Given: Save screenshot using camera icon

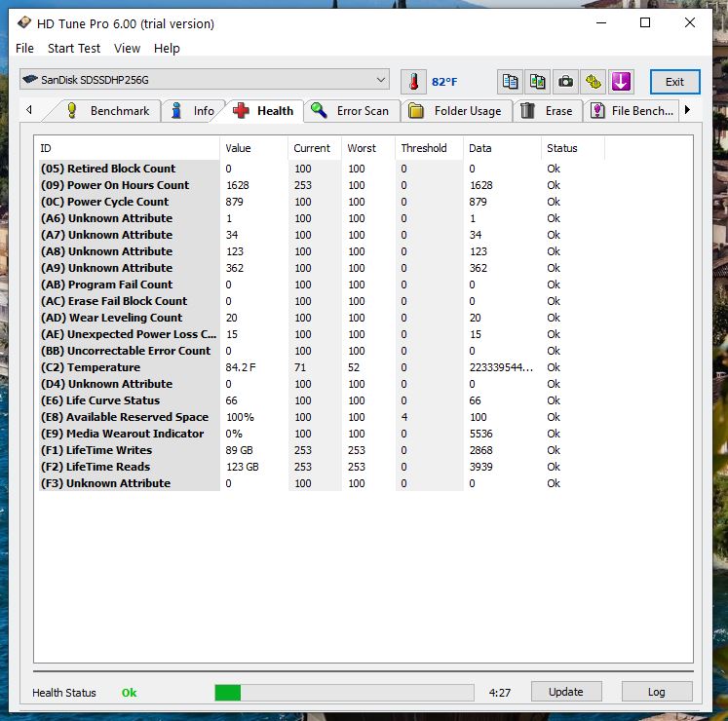Looking at the screenshot, I should click(565, 82).
